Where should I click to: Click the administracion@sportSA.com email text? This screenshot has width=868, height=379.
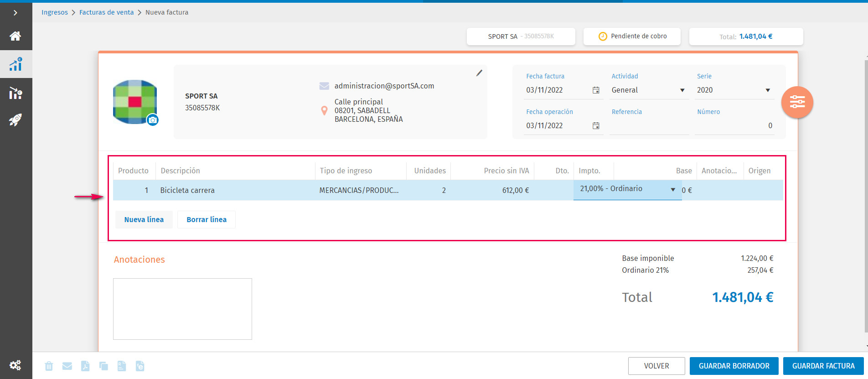[x=384, y=86]
